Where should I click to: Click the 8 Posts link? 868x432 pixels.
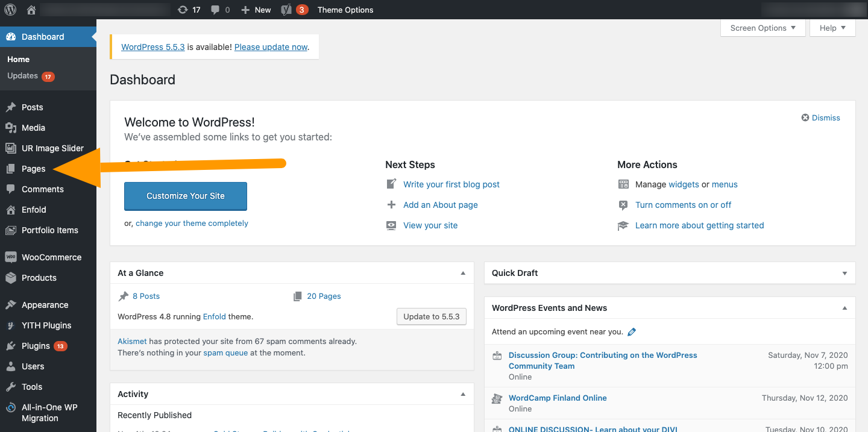click(146, 296)
